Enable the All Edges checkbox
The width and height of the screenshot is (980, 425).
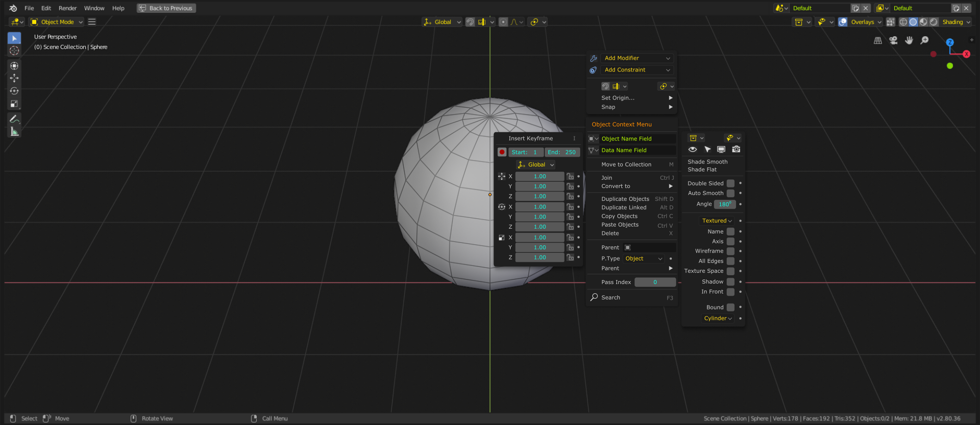click(x=731, y=261)
